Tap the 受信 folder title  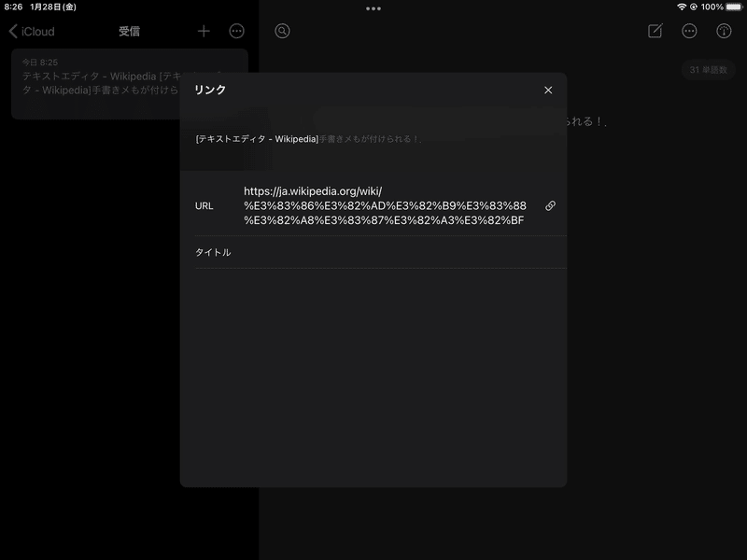[129, 32]
